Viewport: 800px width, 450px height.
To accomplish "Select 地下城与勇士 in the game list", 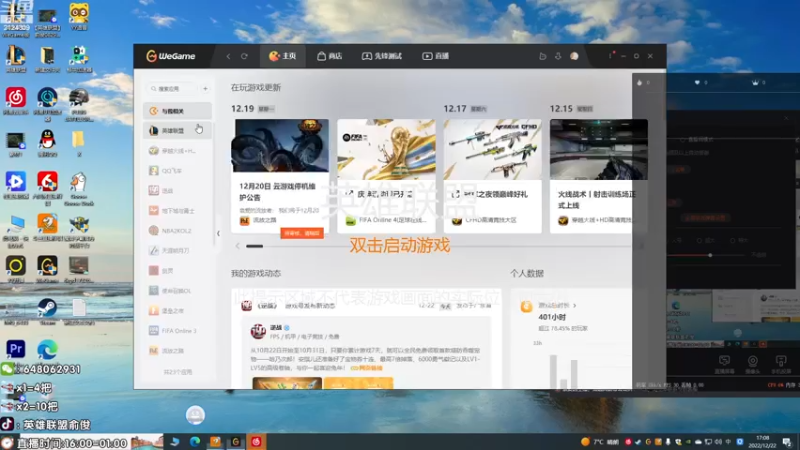I will pos(178,211).
